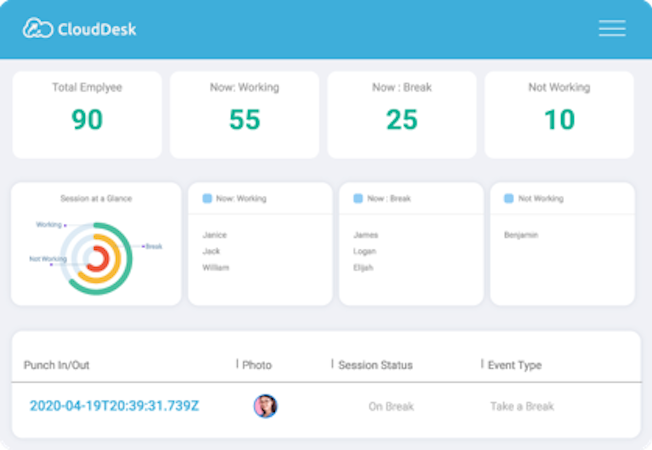Select Janice in the working list
Image resolution: width=652 pixels, height=450 pixels.
(x=215, y=235)
